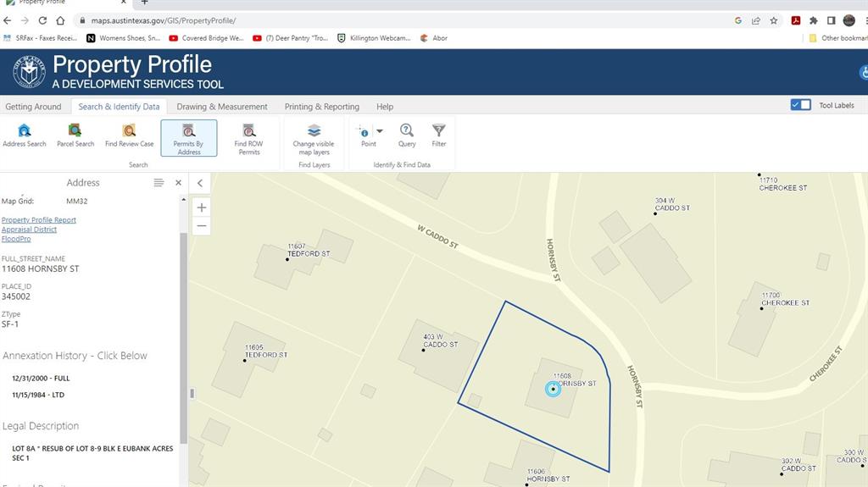The height and width of the screenshot is (487, 868).
Task: Open the Filter tool
Action: click(439, 136)
